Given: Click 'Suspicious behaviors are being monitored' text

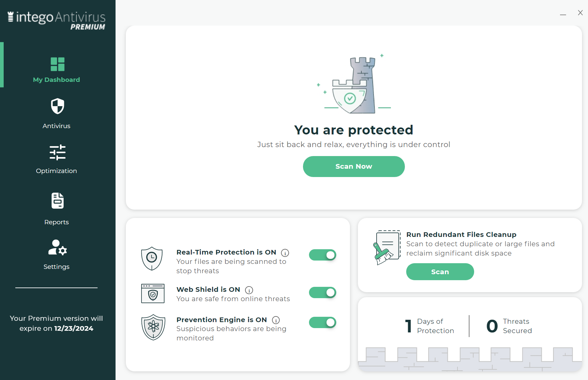Looking at the screenshot, I should pyautogui.click(x=231, y=333).
